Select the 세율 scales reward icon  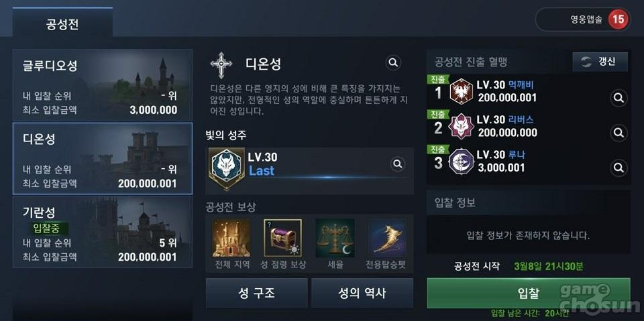coord(335,238)
